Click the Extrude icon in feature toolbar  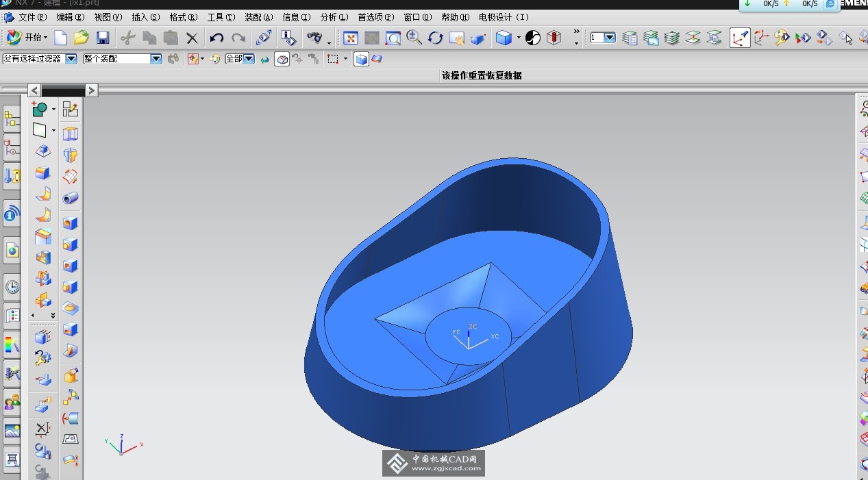point(71,134)
